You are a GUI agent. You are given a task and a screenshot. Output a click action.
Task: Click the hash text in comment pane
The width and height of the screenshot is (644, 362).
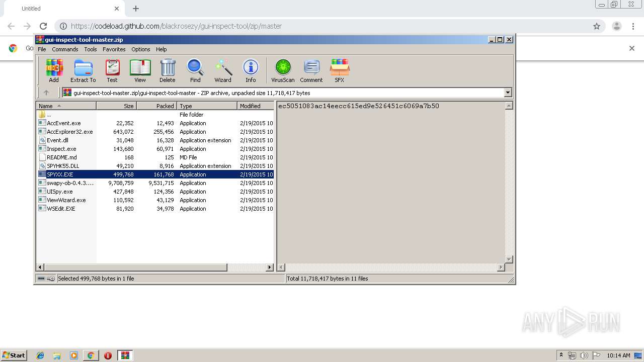[x=359, y=106]
